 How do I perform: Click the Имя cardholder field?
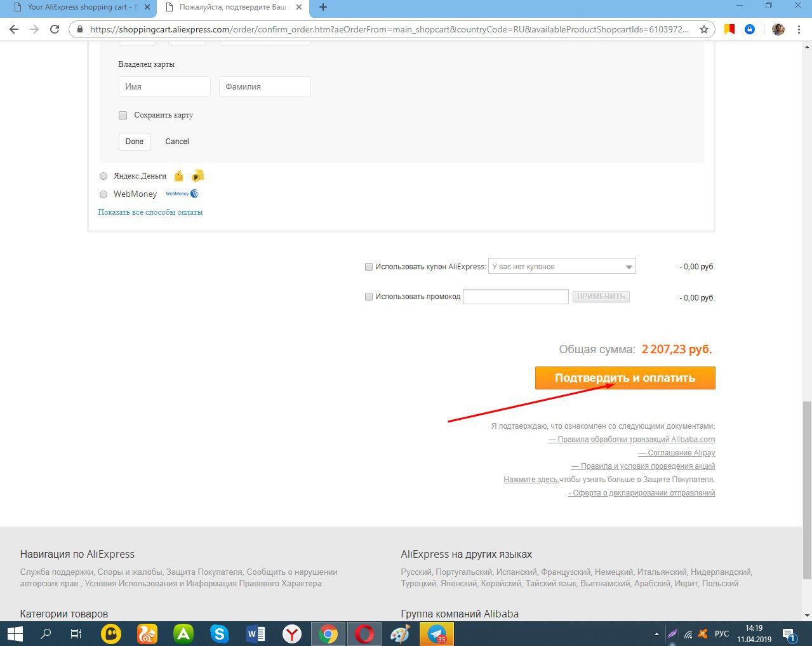[x=164, y=86]
